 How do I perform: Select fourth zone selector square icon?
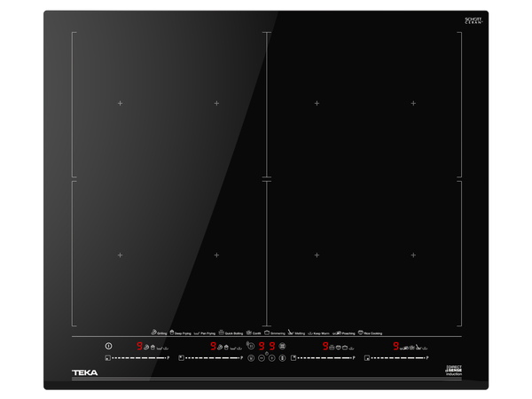367,358
